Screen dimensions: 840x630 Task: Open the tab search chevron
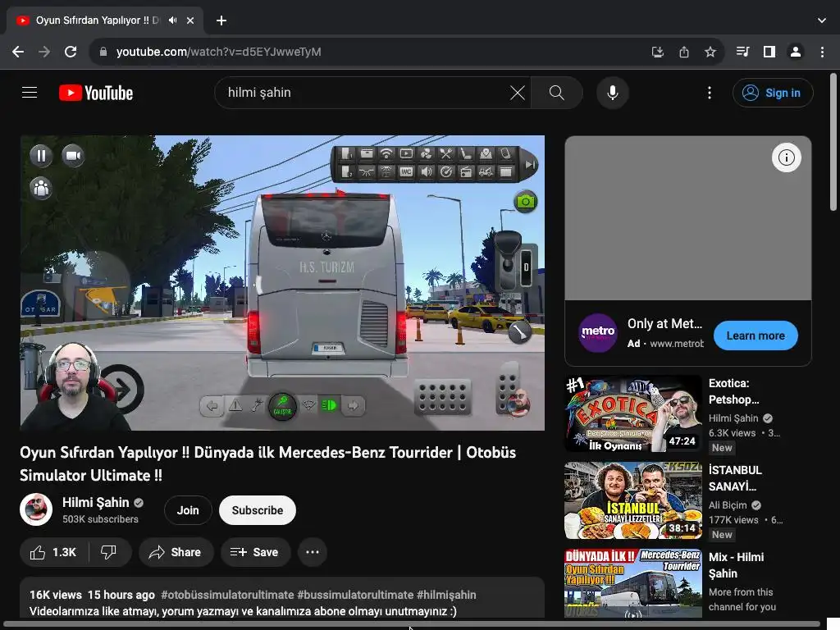pos(822,21)
